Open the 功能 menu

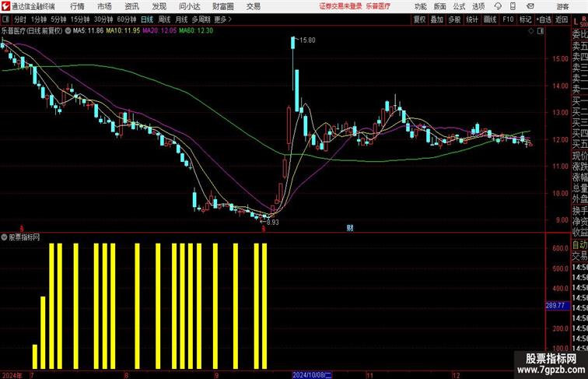point(420,6)
